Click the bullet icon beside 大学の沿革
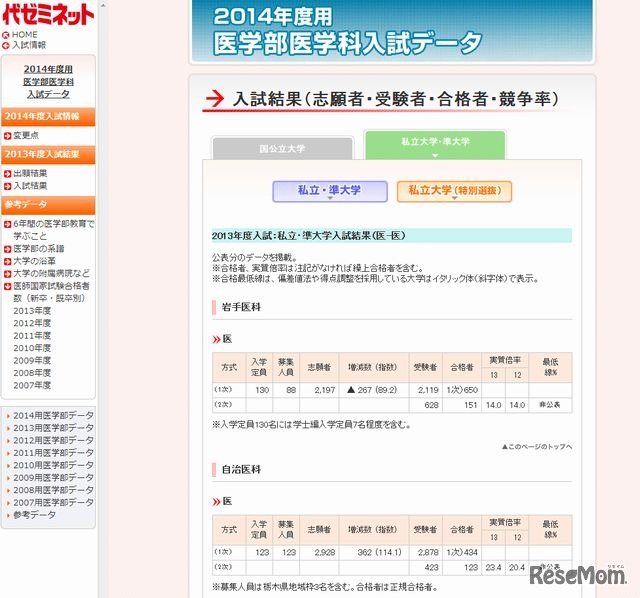 [x=7, y=261]
